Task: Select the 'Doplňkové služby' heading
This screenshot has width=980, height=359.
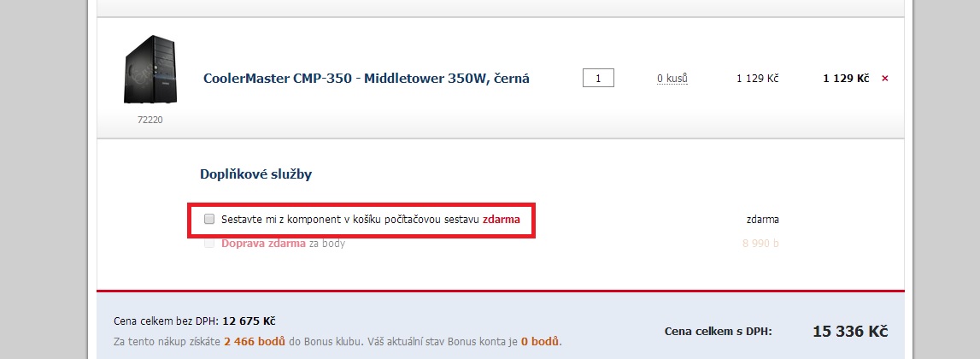Action: (255, 174)
